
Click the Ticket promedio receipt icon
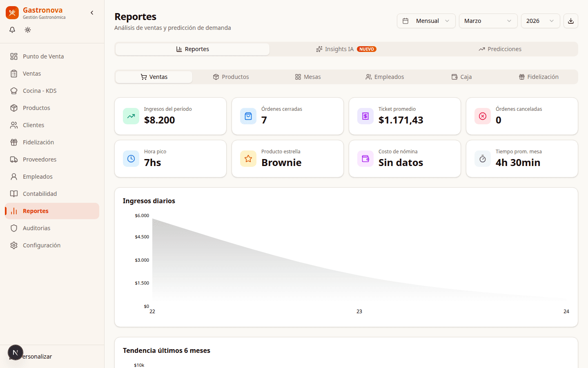(365, 116)
